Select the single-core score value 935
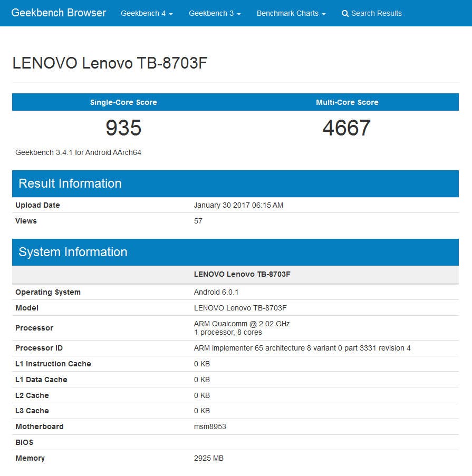472x476 pixels. point(123,128)
